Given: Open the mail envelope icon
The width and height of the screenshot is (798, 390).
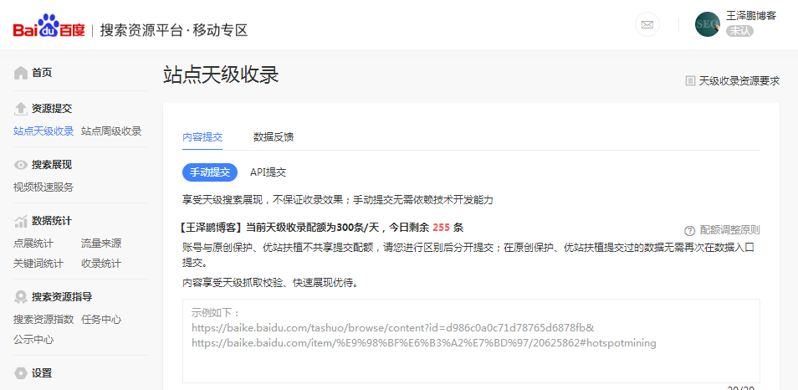Looking at the screenshot, I should tap(647, 24).
